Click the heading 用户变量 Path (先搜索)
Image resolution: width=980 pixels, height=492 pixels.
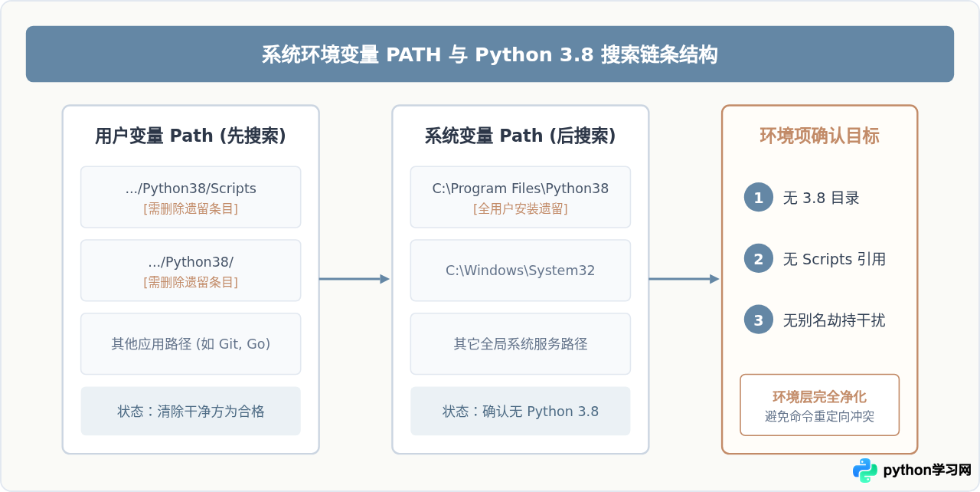coord(191,136)
